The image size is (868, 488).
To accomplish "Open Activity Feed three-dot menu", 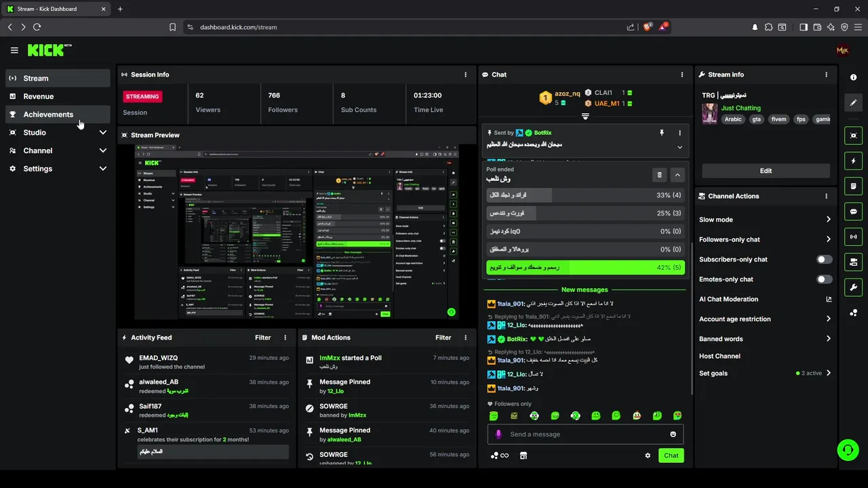I will 285,338.
